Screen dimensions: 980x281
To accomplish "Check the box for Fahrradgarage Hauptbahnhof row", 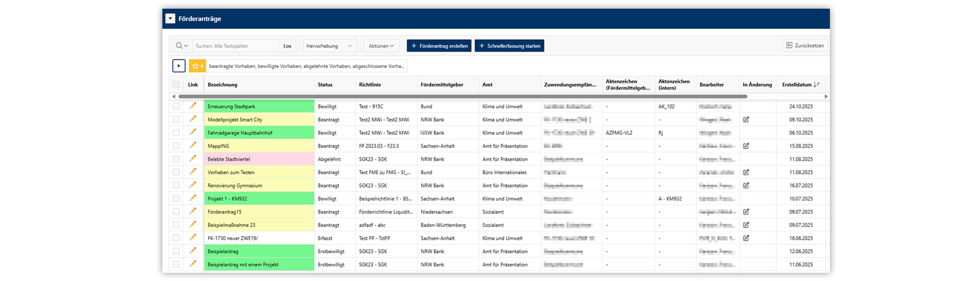I will [x=176, y=133].
